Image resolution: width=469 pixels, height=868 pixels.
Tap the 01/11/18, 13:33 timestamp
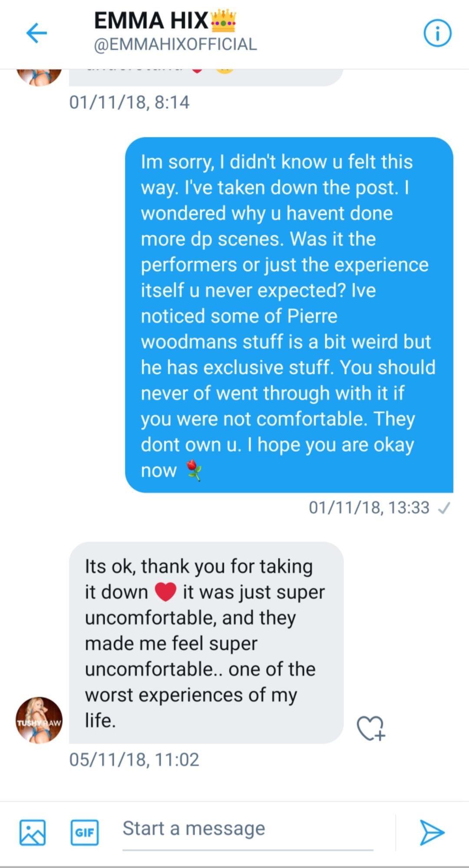point(369,508)
